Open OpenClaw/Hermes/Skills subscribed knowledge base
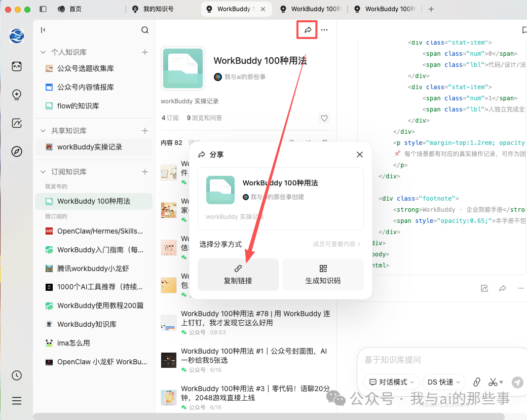This screenshot has height=420, width=527. (x=94, y=231)
